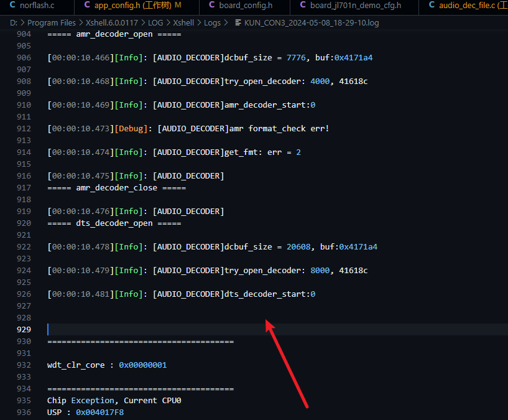The image size is (508, 420).
Task: Click the dcbuf_size value 20608
Action: click(298, 247)
